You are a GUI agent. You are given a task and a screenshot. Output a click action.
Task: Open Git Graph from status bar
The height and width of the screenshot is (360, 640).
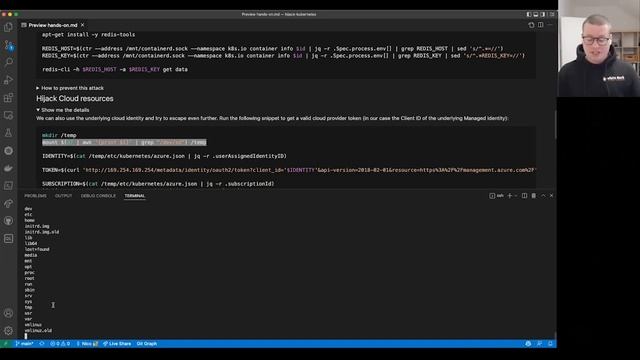[147, 344]
